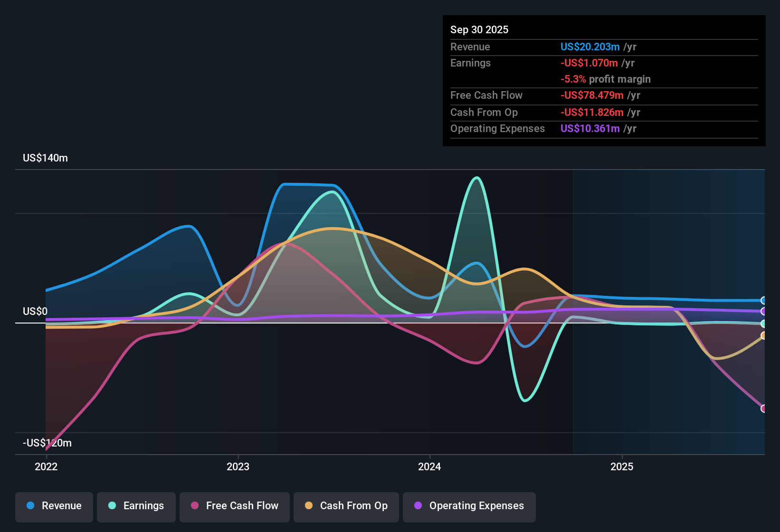Click the pink Free Cash Flow legend icon
Image resolution: width=780 pixels, height=532 pixels.
[x=194, y=506]
